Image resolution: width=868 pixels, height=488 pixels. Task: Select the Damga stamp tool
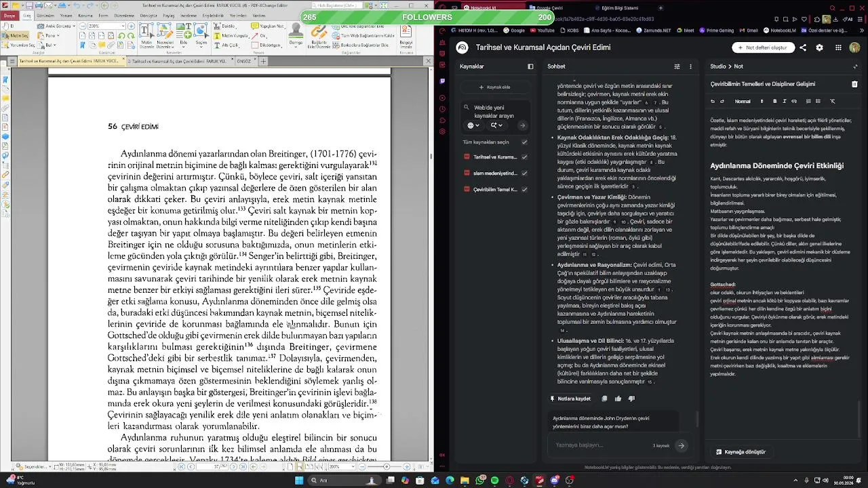coord(296,35)
